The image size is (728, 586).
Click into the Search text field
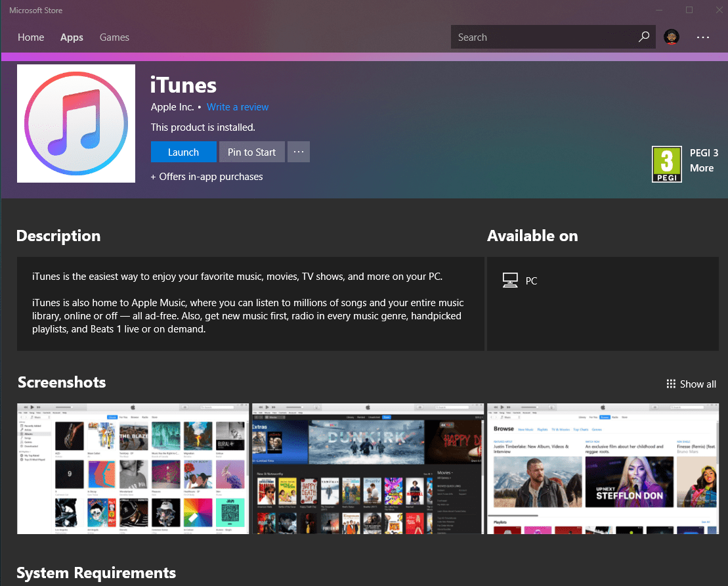point(542,37)
